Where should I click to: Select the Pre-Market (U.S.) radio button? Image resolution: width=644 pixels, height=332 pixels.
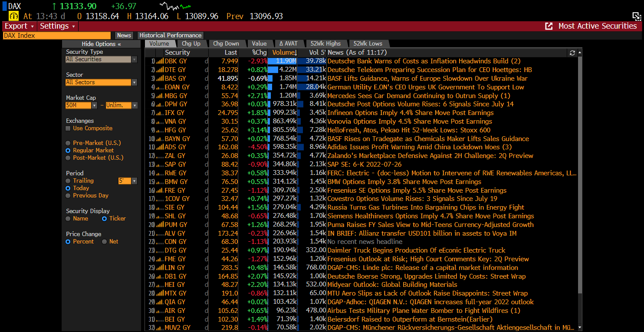point(68,143)
